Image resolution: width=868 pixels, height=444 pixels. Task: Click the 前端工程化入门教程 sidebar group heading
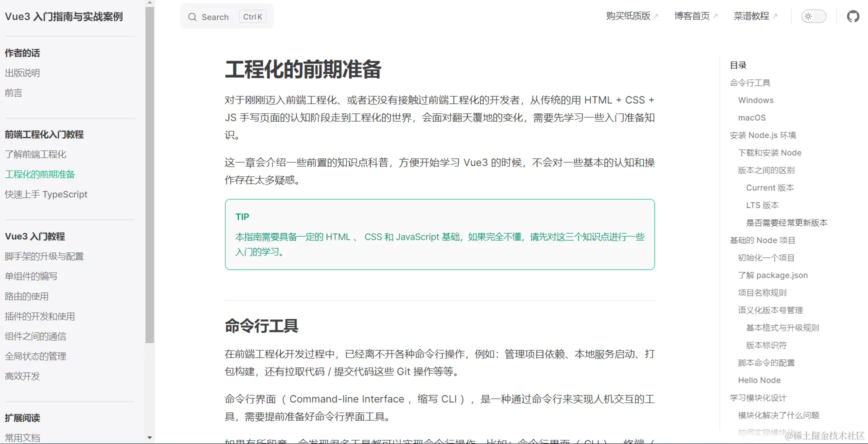click(44, 134)
